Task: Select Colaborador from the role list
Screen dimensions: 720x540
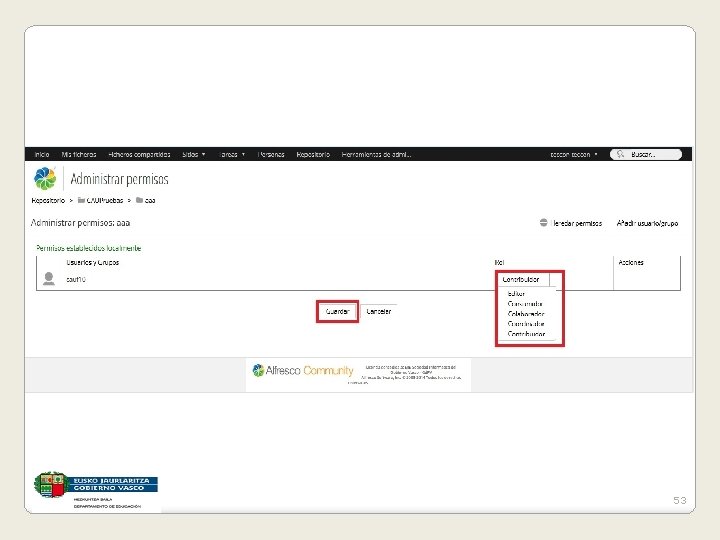Action: click(x=526, y=314)
